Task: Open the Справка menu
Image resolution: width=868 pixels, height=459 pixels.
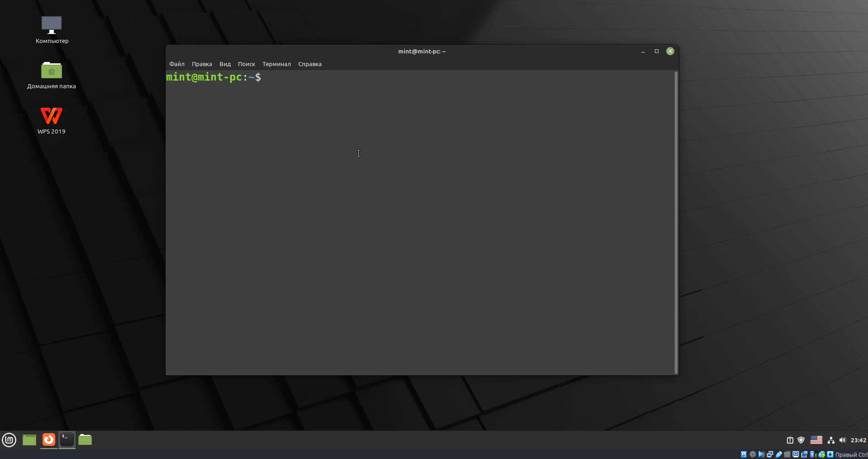Action: (310, 64)
